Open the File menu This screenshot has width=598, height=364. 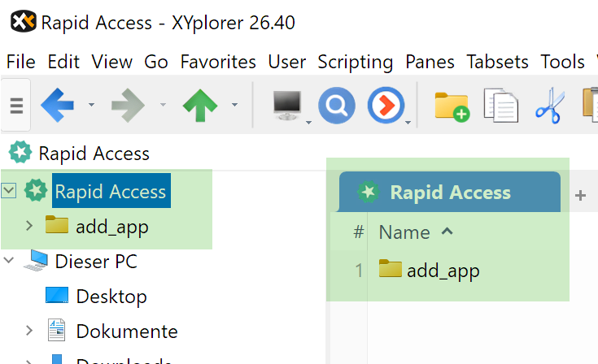click(21, 62)
